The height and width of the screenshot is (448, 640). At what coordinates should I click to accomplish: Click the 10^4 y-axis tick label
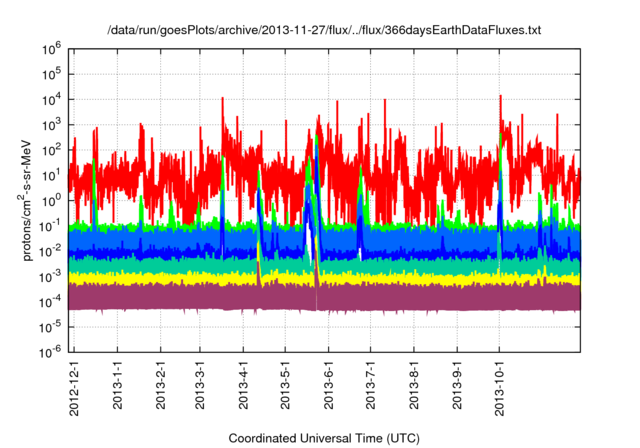pos(51,100)
